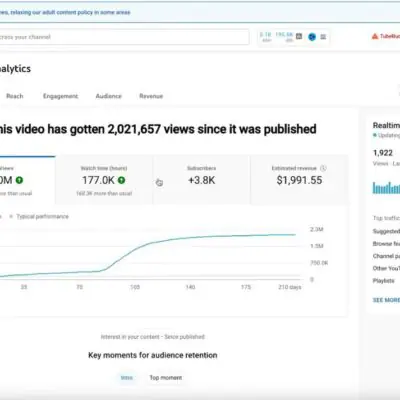Viewport: 400px width, 400px height.
Task: Toggle Typical performance legend marker
Action: point(11,216)
